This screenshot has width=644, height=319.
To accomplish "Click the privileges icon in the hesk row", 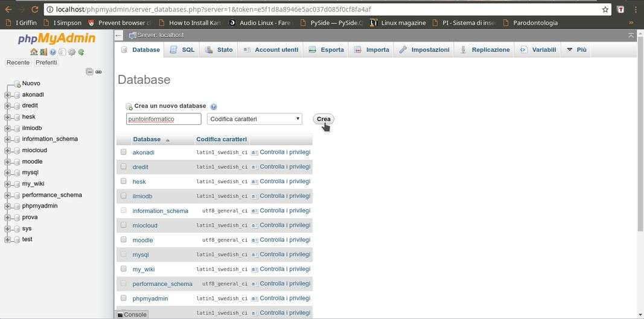I will click(255, 182).
